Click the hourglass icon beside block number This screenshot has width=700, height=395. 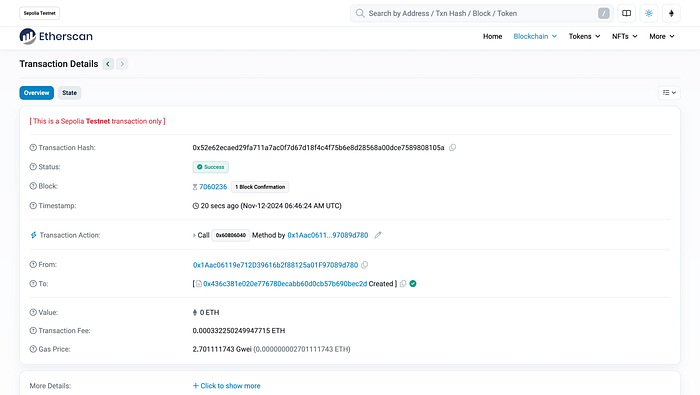pos(195,187)
